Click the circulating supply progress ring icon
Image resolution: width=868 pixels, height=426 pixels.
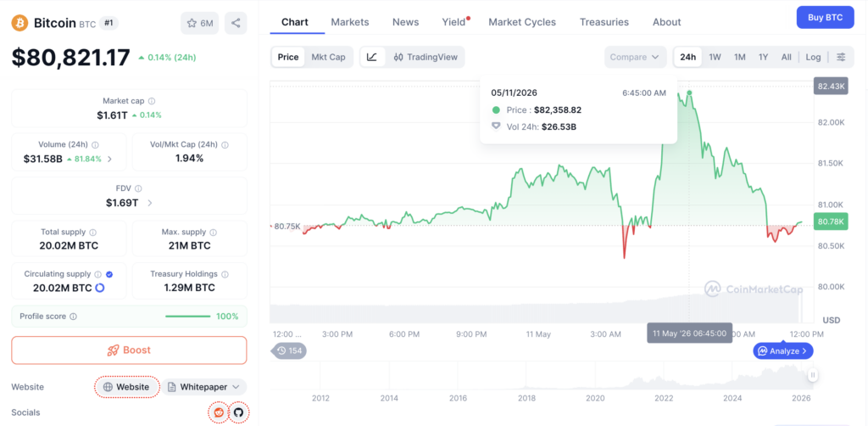(100, 288)
